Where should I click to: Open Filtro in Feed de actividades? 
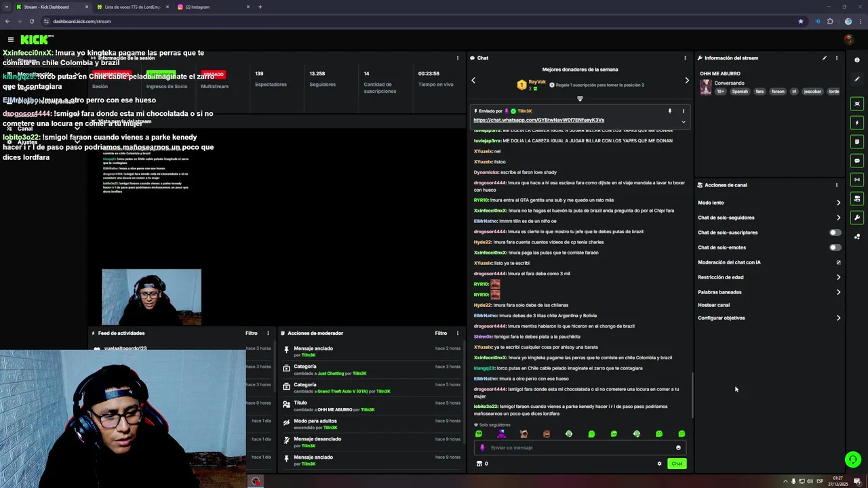(252, 333)
